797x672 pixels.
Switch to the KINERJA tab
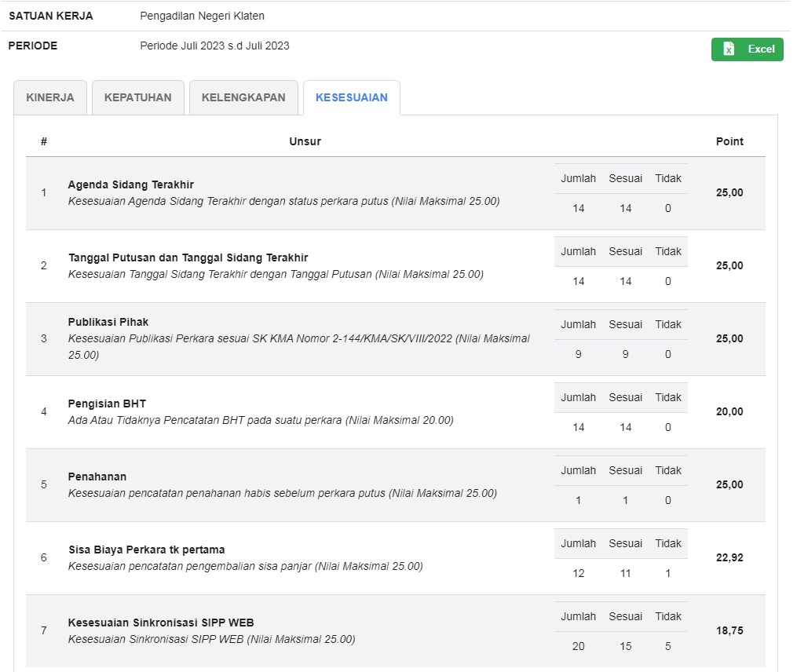click(50, 98)
